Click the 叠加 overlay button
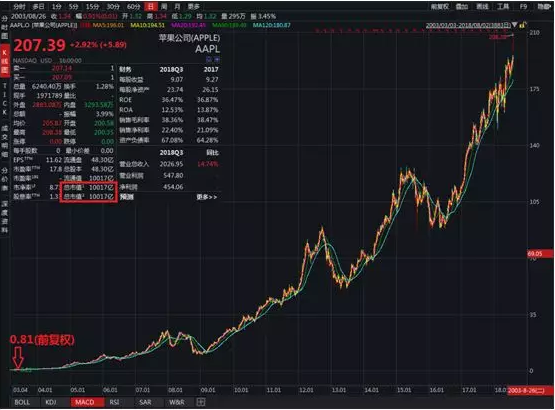 462,6
